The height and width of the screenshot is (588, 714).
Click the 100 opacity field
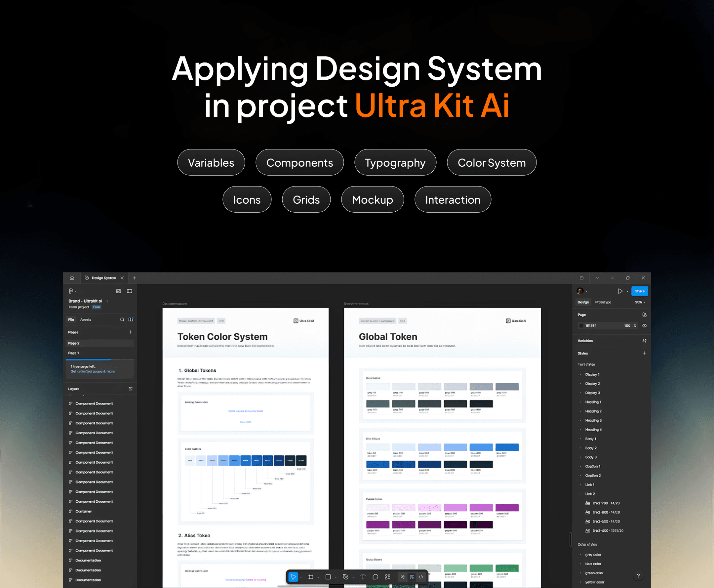coord(627,326)
